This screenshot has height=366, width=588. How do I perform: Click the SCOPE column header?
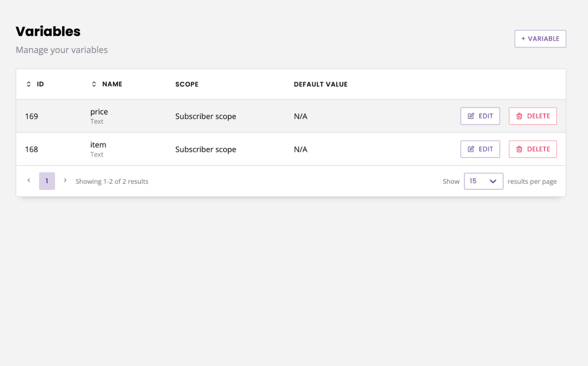click(x=187, y=84)
